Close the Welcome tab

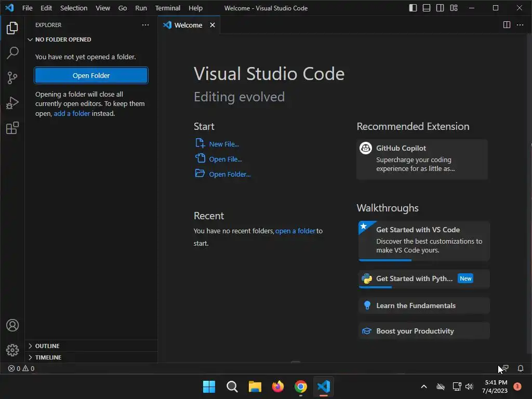pyautogui.click(x=212, y=25)
